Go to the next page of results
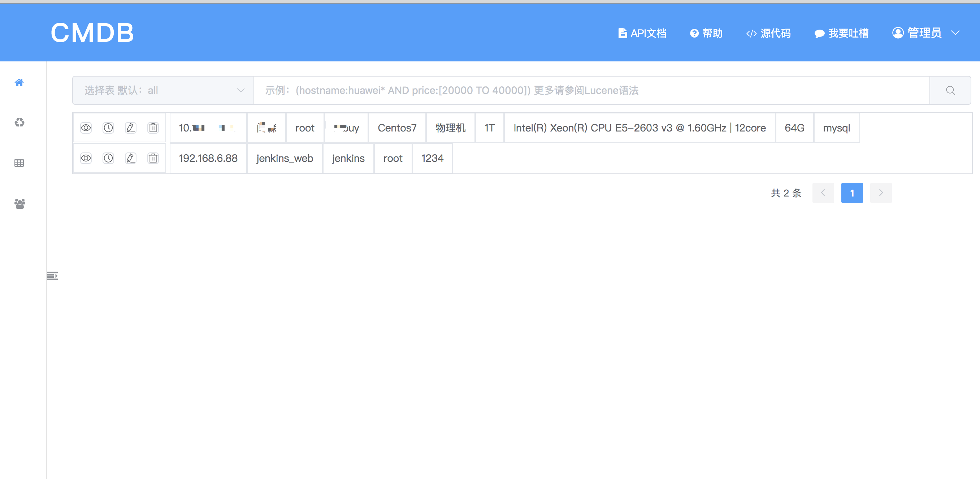Screen dimensions: 980x479 [881, 193]
